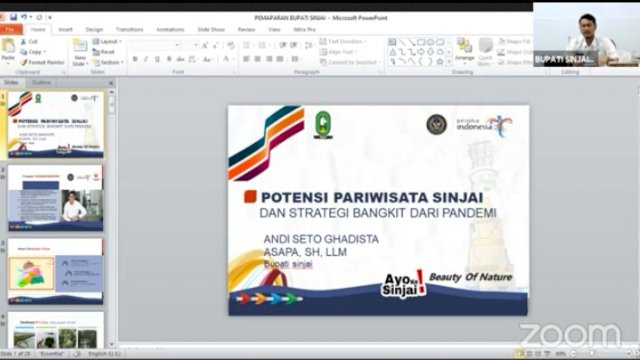This screenshot has height=360, width=640.
Task: Expand the shapes gallery More arrow
Action: click(x=449, y=62)
